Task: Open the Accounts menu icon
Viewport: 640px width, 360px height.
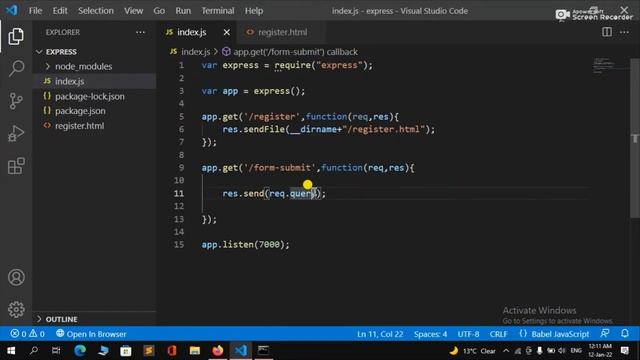Action: point(16,278)
